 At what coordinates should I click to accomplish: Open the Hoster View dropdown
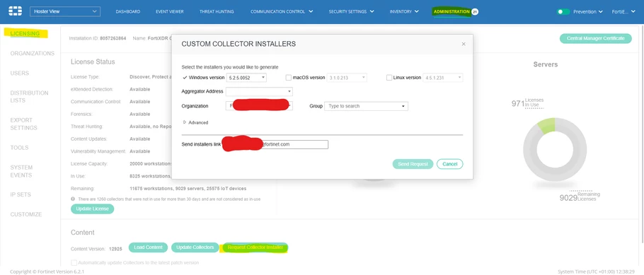[65, 11]
